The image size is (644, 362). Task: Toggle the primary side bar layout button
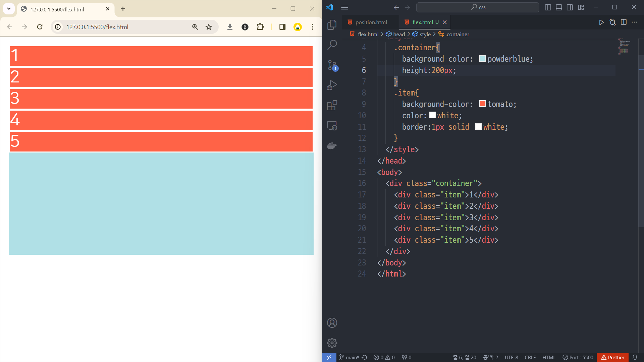point(548,7)
